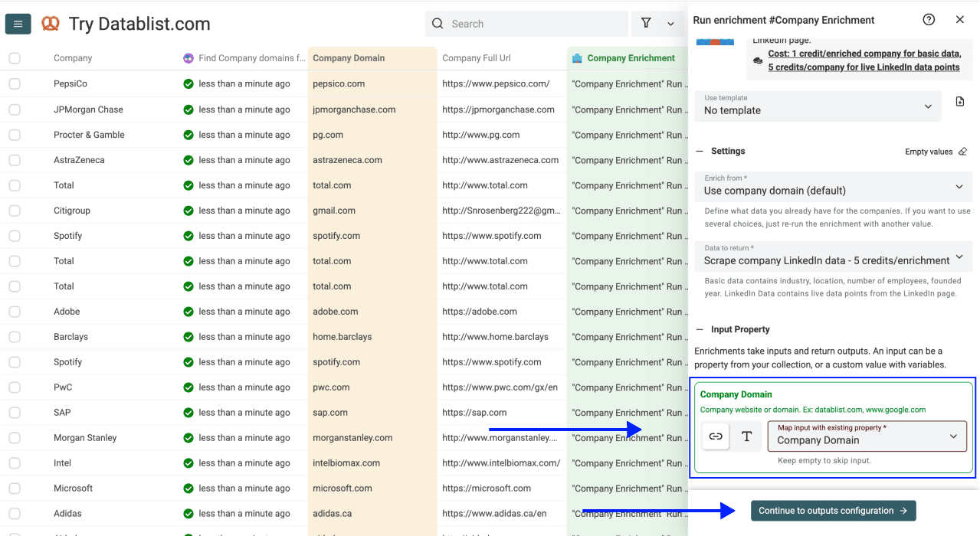Open the No template dropdown

coord(817,106)
